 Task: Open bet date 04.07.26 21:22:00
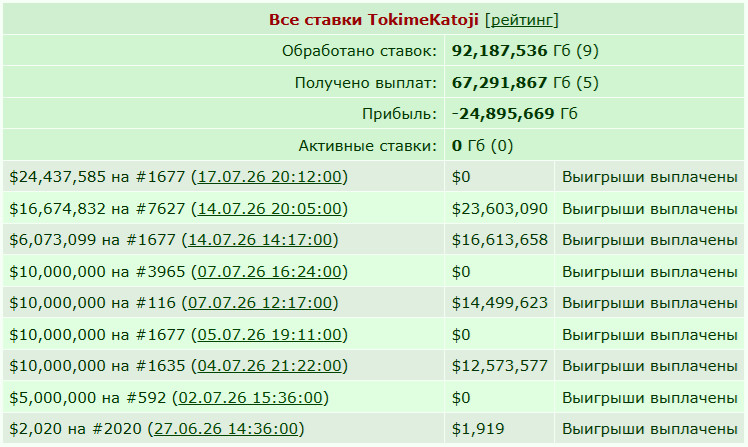[x=270, y=365]
